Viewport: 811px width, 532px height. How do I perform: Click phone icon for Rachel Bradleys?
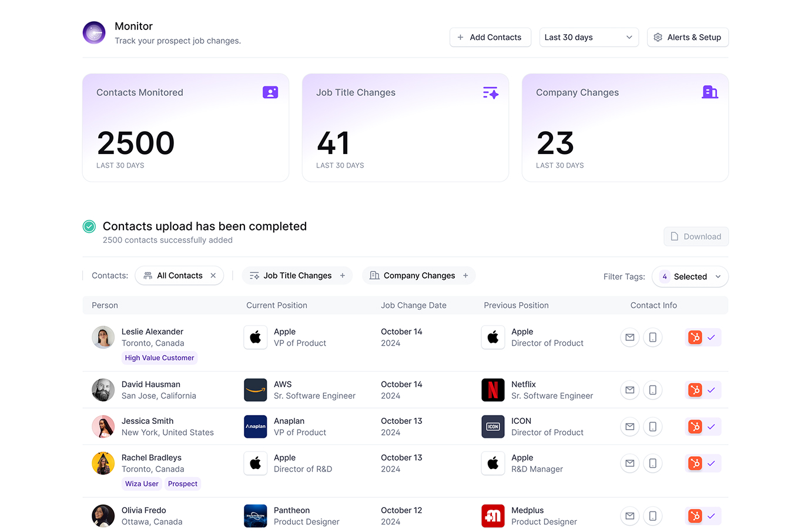click(653, 463)
